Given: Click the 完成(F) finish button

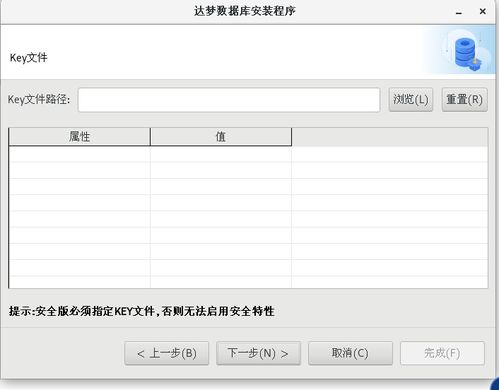Looking at the screenshot, I should (442, 353).
